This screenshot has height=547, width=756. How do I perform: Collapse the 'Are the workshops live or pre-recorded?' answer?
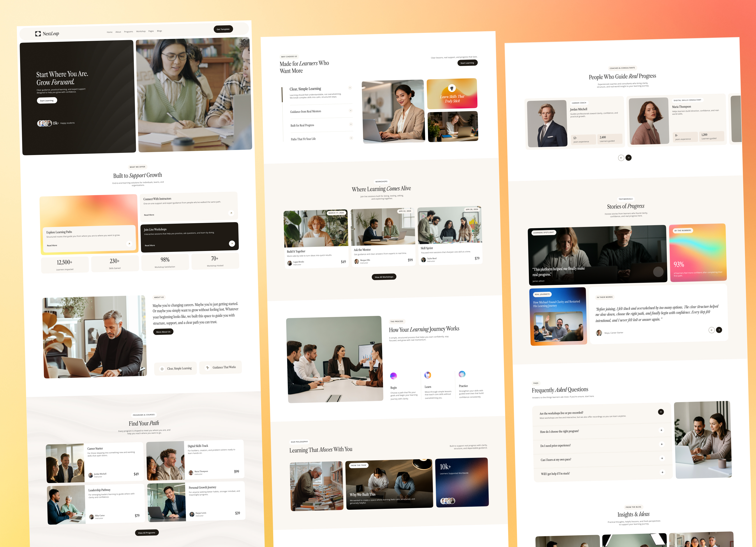[661, 412]
